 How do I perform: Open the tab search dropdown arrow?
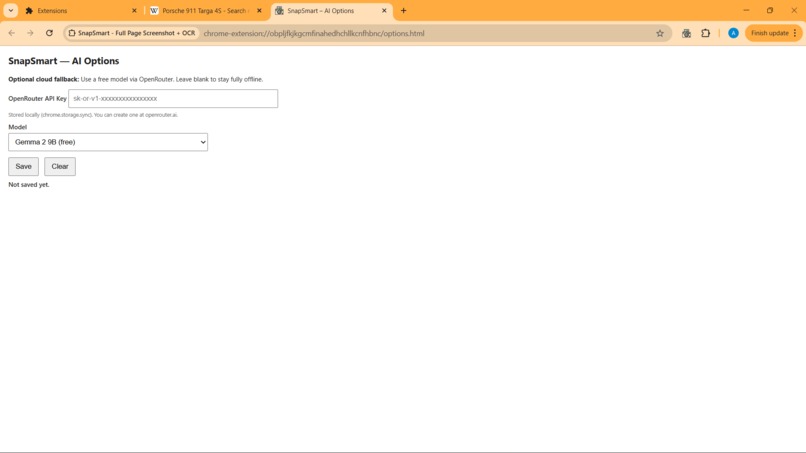11,10
